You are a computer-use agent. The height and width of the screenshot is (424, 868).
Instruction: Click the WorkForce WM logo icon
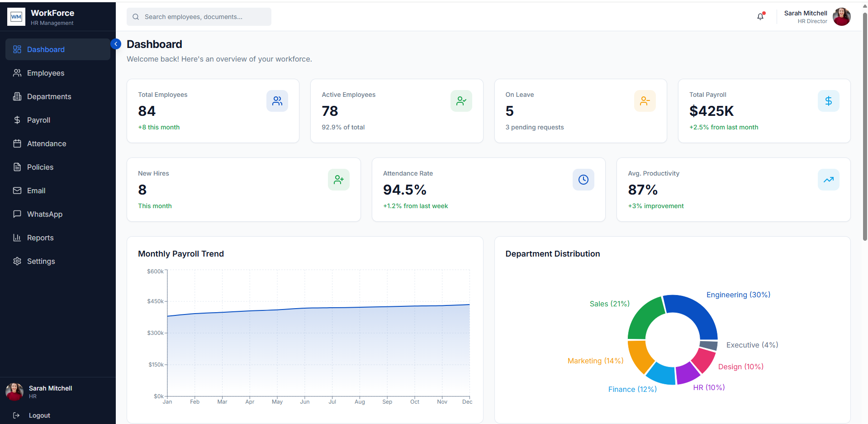point(16,17)
